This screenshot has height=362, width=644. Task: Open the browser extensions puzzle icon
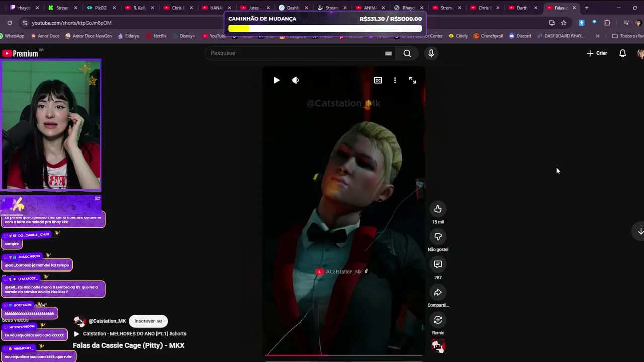tap(607, 23)
